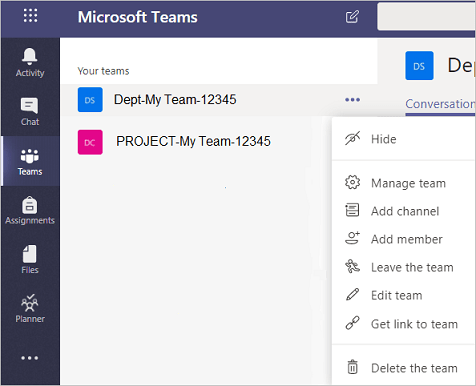Open Assignments in the sidebar
The width and height of the screenshot is (476, 386).
(x=30, y=211)
